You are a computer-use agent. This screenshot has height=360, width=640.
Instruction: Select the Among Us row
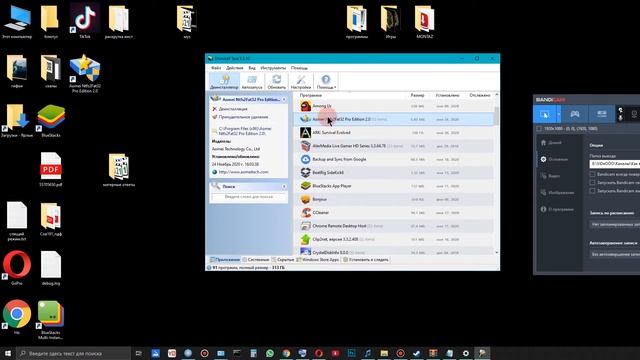tap(394, 106)
